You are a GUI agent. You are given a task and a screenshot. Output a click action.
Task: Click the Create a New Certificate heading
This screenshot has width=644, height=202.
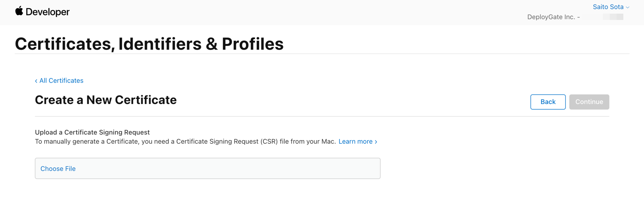(106, 100)
